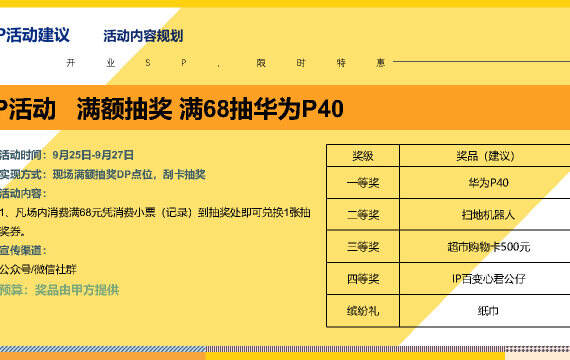The width and height of the screenshot is (570, 360).
Task: Select the 二等奖 table cell
Action: 363,215
